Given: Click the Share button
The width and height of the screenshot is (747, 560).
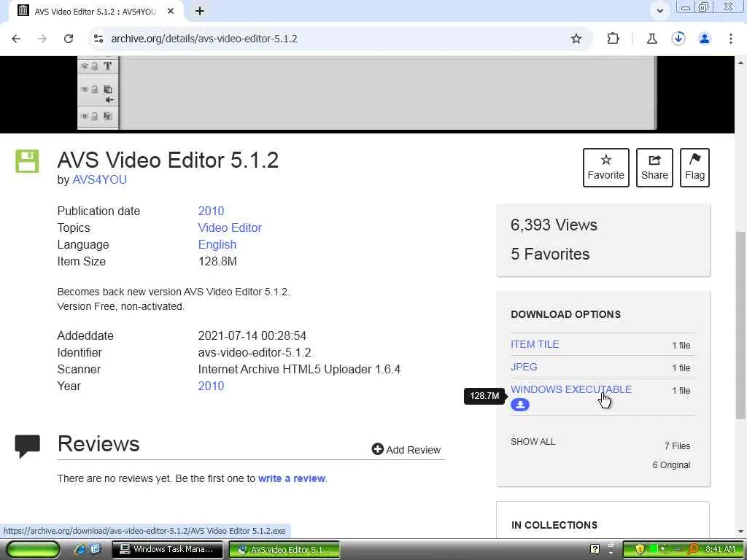Looking at the screenshot, I should pos(654,168).
